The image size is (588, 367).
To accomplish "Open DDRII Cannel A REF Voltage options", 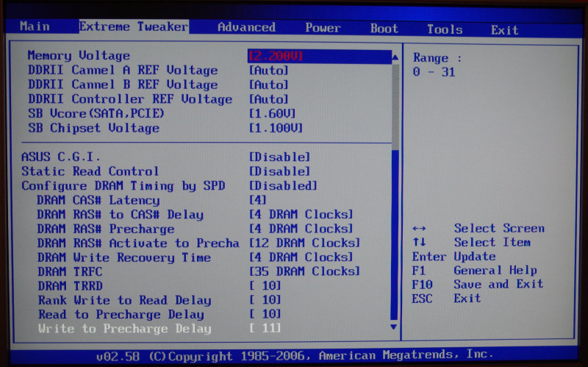I will point(269,71).
